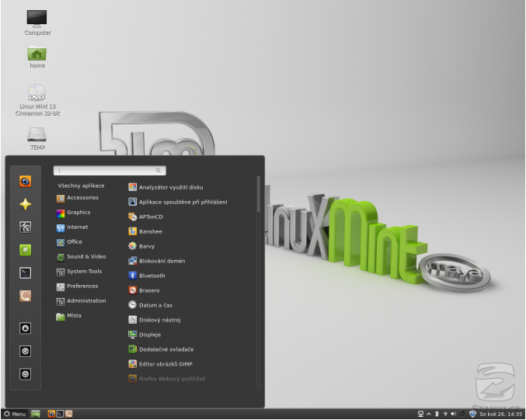Launch the Banshee media player
Viewport: 526px width, 420px height.
tap(145, 231)
